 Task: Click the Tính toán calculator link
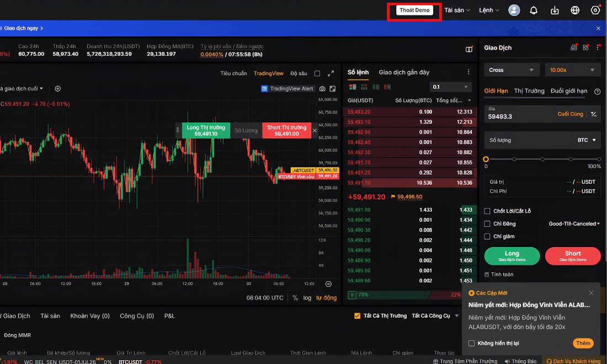point(499,274)
